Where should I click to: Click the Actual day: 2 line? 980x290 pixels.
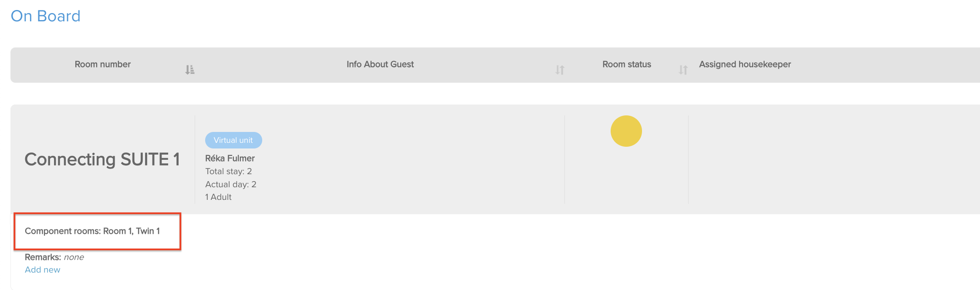231,184
